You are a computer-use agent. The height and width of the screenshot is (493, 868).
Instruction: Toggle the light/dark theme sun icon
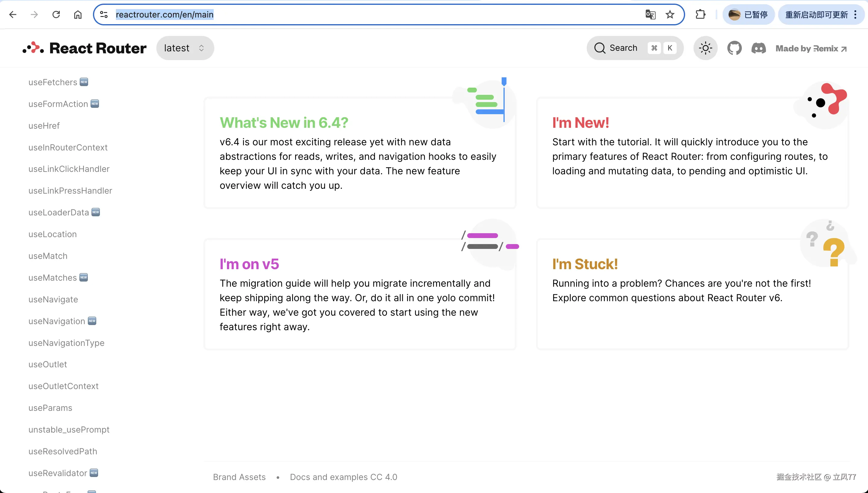coord(705,48)
